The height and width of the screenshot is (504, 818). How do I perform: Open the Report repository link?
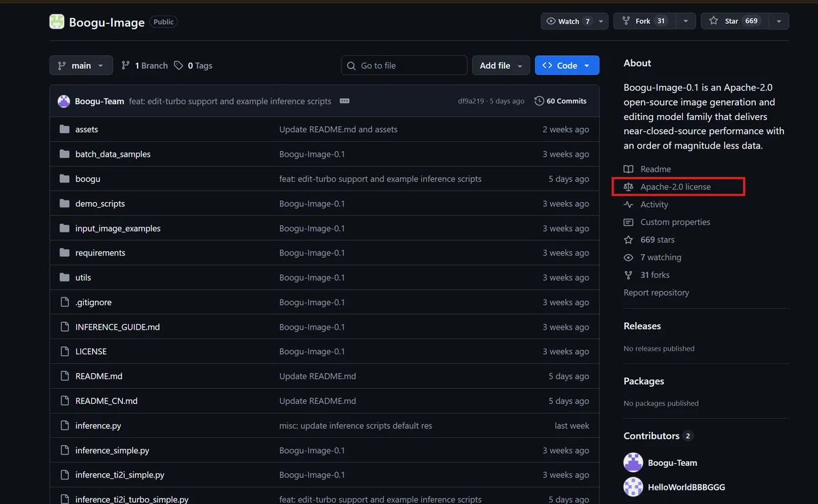pos(656,293)
